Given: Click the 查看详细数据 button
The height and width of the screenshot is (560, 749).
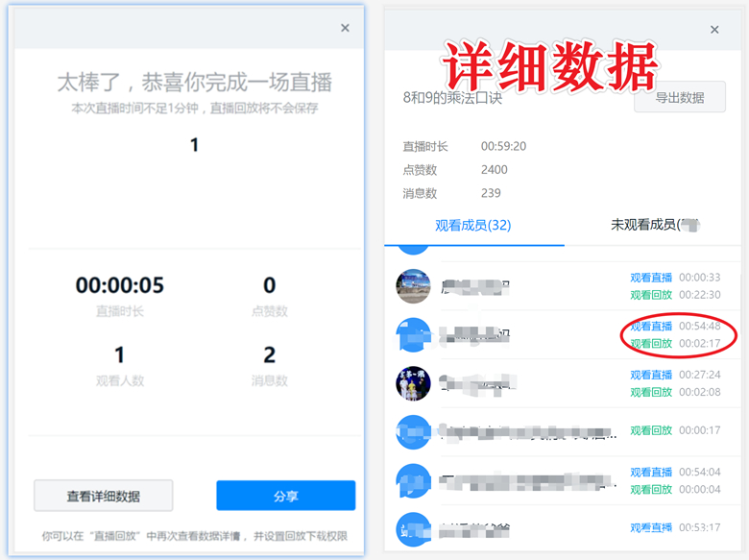Looking at the screenshot, I should 103,496.
